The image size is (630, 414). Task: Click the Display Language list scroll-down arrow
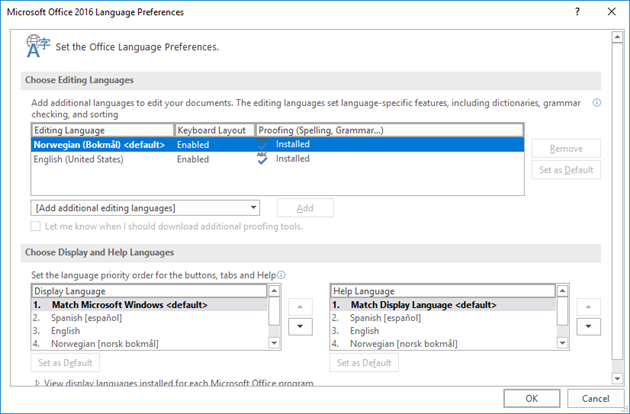click(274, 343)
